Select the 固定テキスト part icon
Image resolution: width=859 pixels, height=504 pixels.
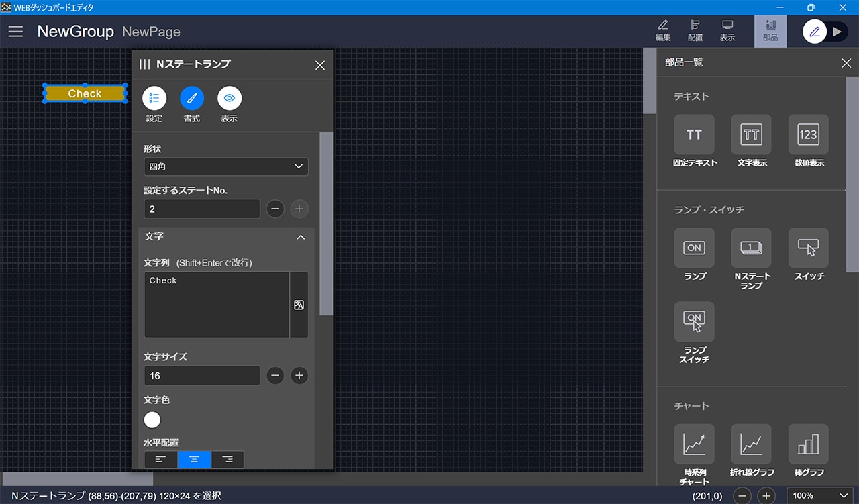[694, 135]
